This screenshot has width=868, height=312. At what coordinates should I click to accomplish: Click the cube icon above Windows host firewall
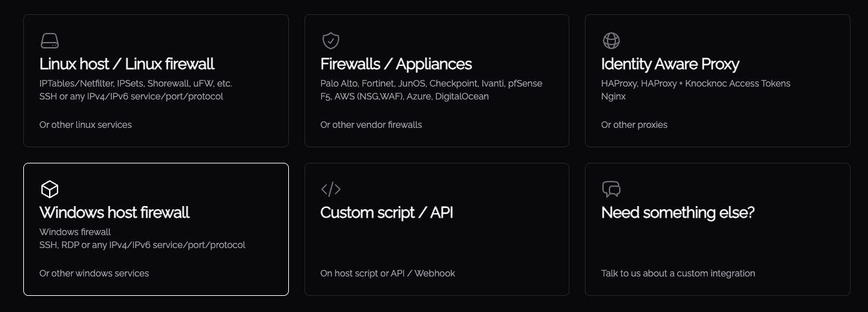(50, 189)
